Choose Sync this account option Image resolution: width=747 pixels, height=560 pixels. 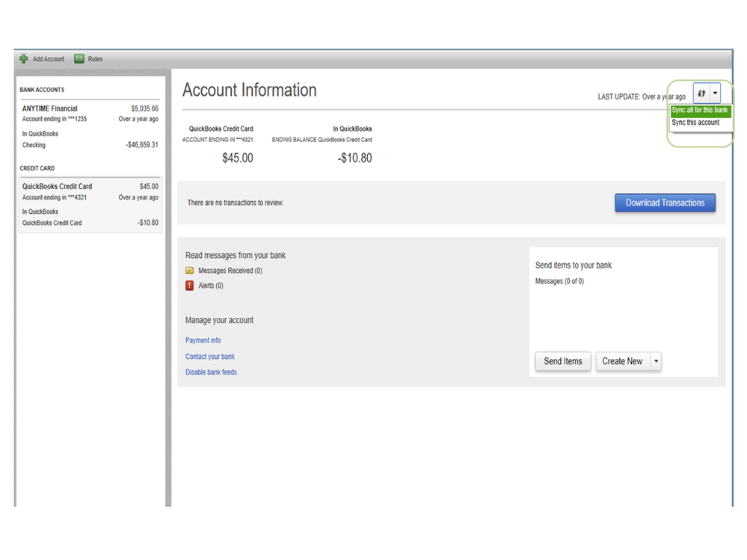click(695, 123)
